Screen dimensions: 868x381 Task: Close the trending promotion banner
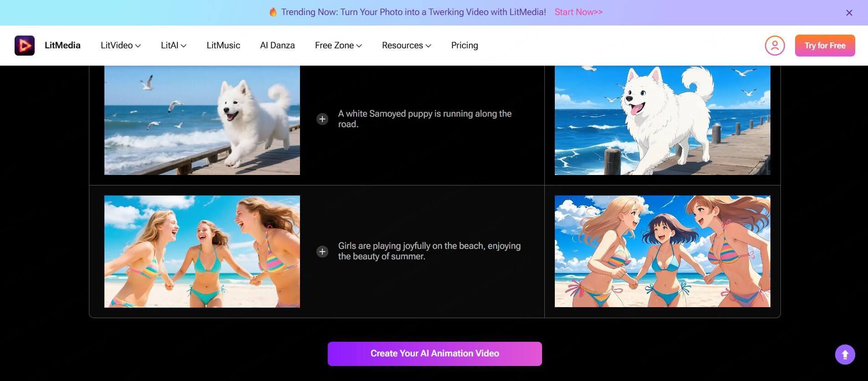click(x=849, y=13)
